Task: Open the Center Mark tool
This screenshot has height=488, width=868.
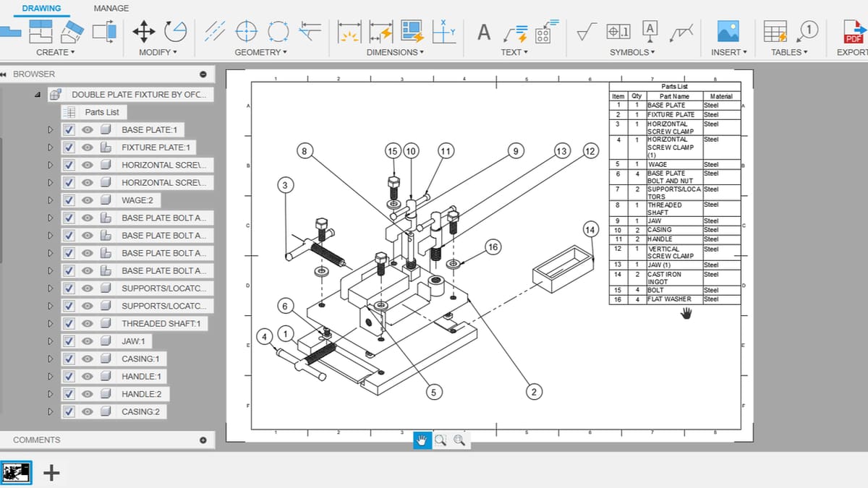Action: pos(247,31)
